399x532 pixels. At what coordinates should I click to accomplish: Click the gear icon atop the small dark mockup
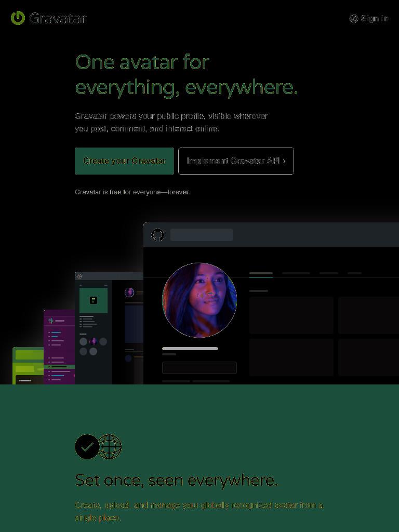(79, 276)
